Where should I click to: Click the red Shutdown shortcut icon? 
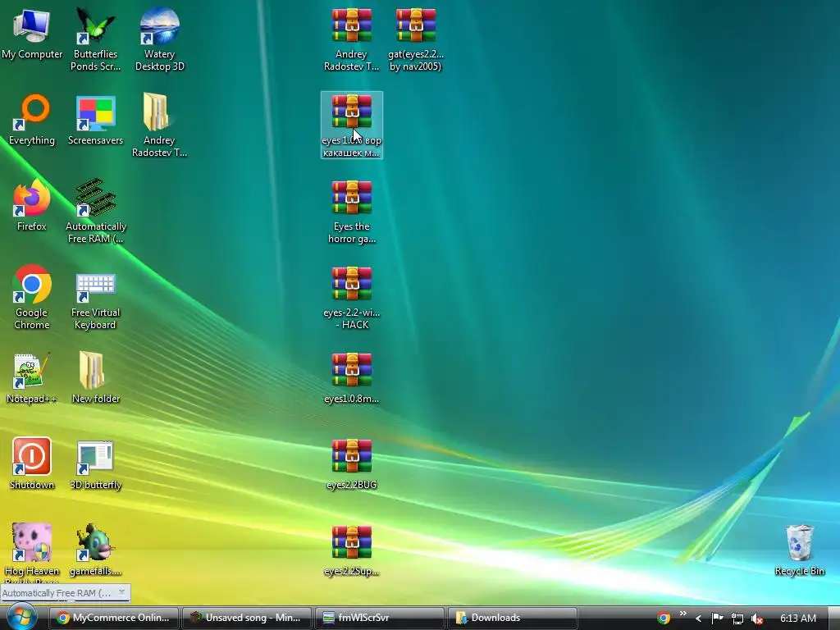tap(32, 456)
